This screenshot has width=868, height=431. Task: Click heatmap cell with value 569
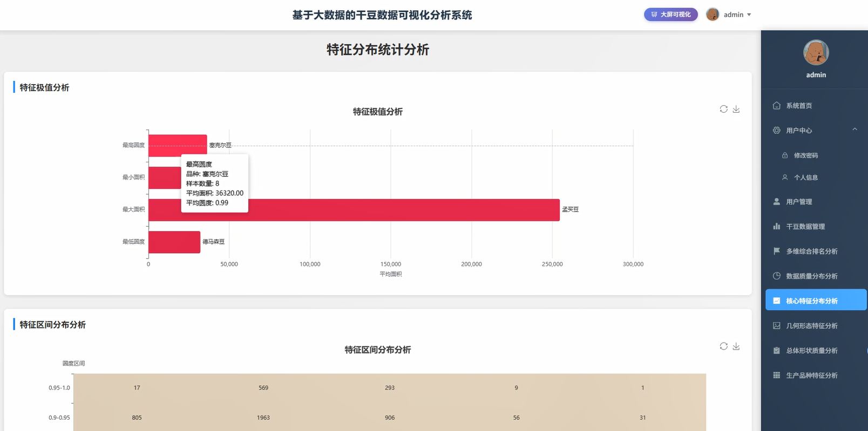click(263, 388)
